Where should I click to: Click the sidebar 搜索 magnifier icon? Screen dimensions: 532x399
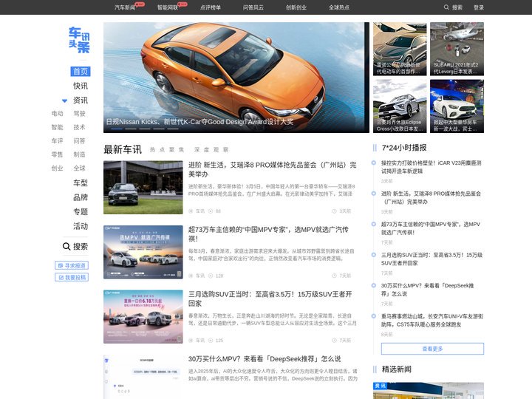(66, 246)
